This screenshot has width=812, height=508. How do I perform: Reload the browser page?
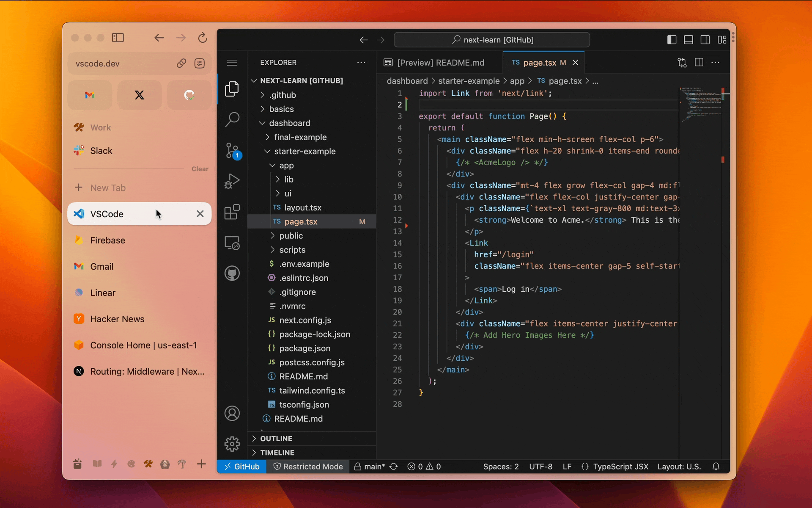[x=203, y=38]
